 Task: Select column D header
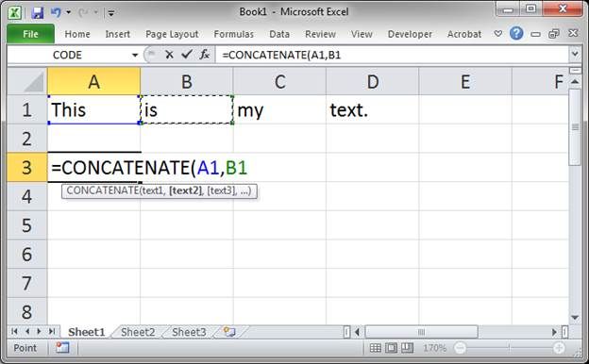tap(373, 81)
